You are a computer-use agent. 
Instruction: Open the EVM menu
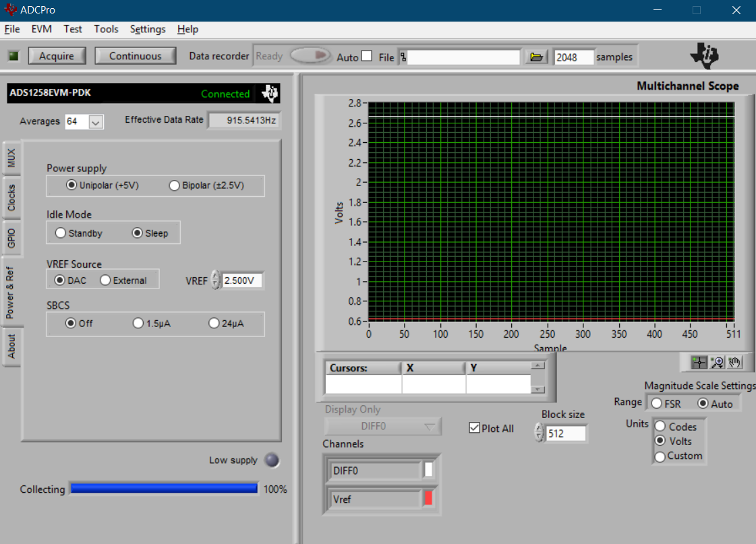[x=41, y=29]
